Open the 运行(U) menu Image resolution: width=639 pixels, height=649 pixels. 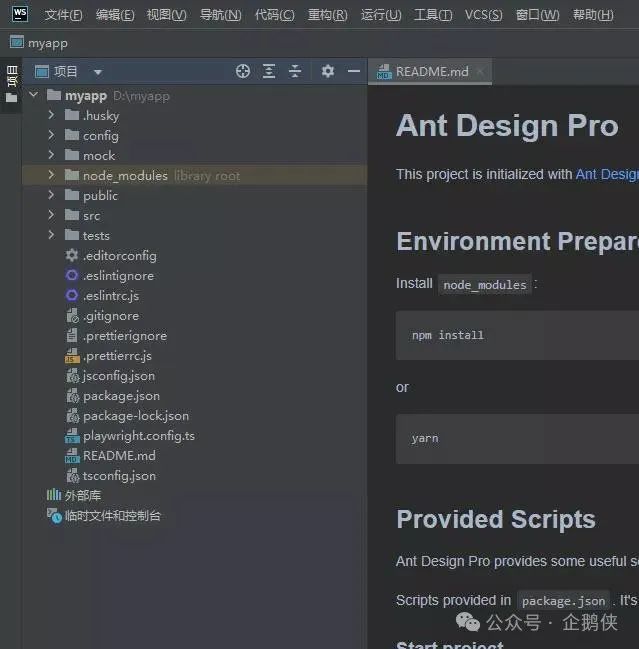tap(381, 15)
